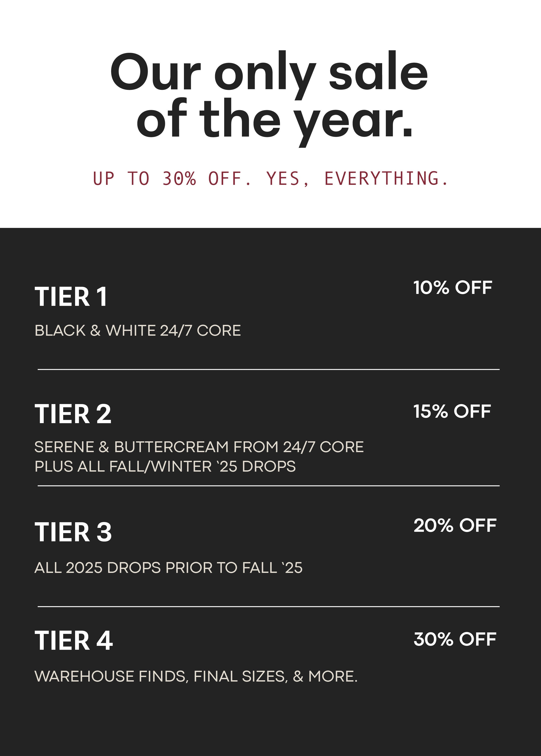Click "ALL 2025 DROPS PRIOR TO FALL '25"

[x=168, y=567]
